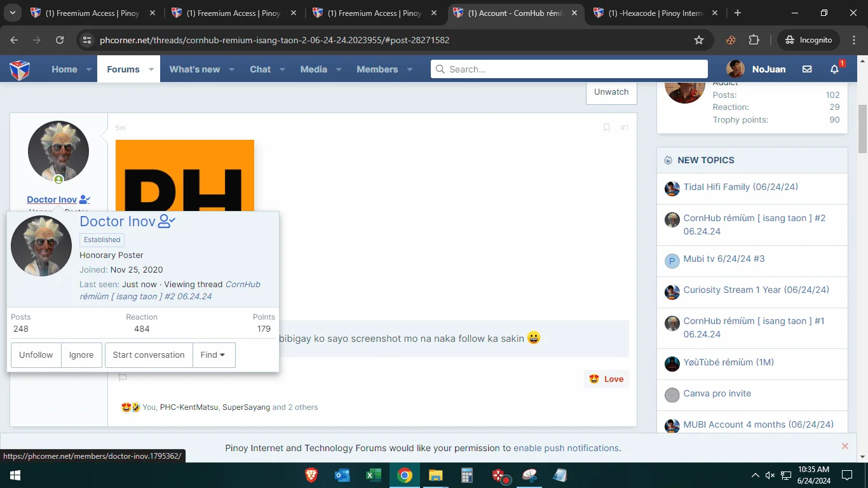Click the Love reaction button
The width and height of the screenshot is (868, 488).
point(606,379)
